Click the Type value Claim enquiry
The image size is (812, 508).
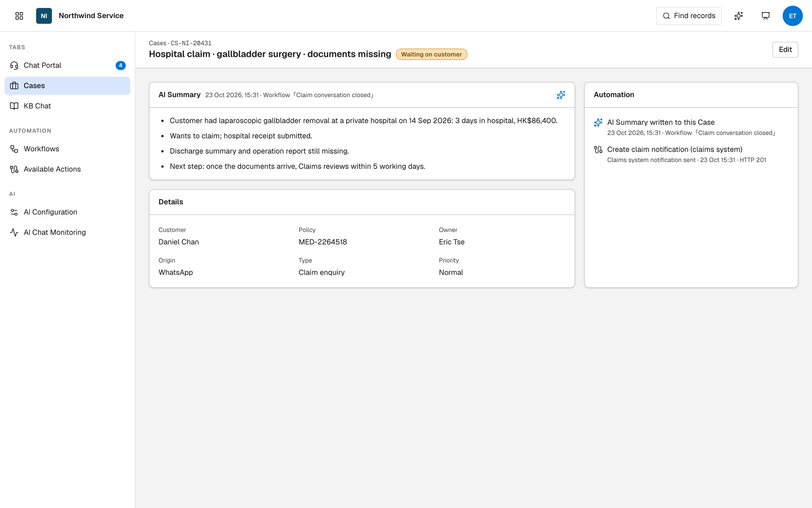point(321,273)
